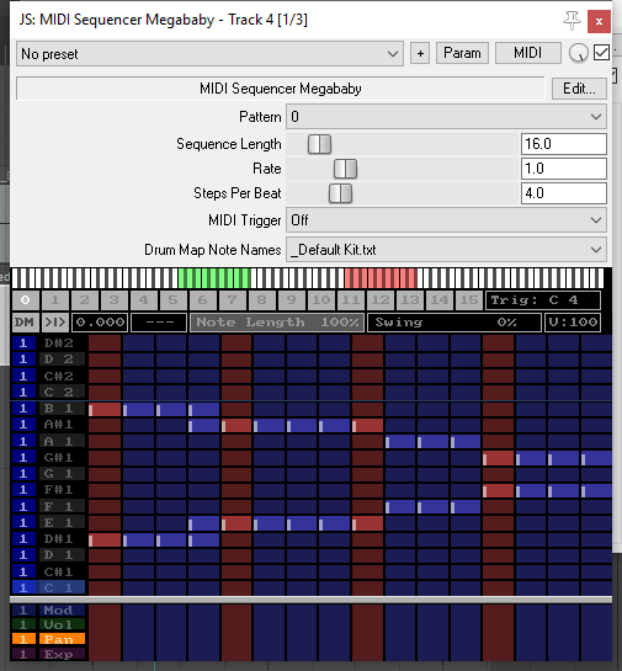Click the Steps Per Beat slider handle

coord(340,193)
